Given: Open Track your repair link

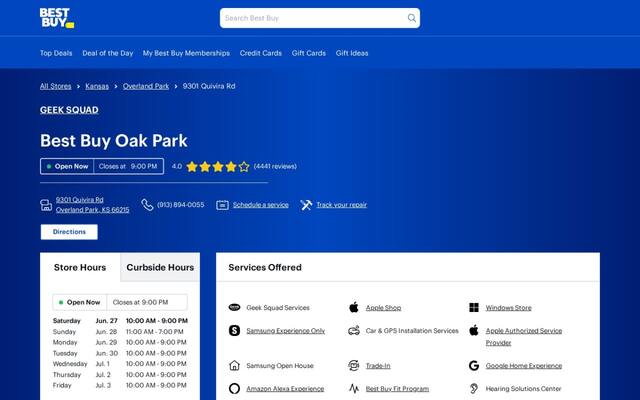Looking at the screenshot, I should click(x=342, y=205).
